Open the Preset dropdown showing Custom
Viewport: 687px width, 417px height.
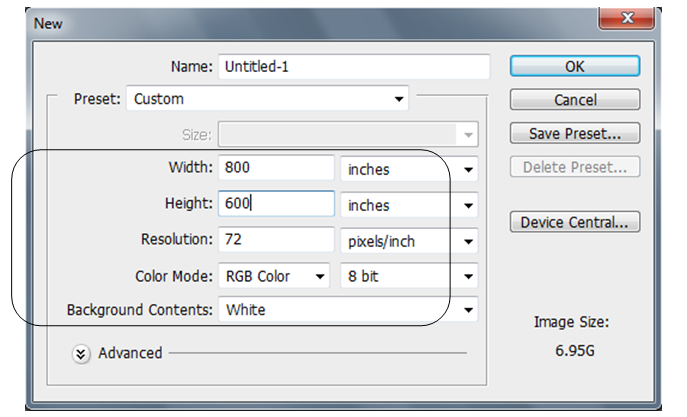click(x=267, y=99)
